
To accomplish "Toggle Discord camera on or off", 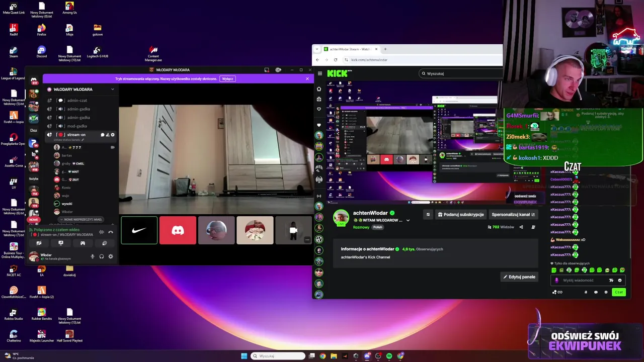I will tap(39, 243).
